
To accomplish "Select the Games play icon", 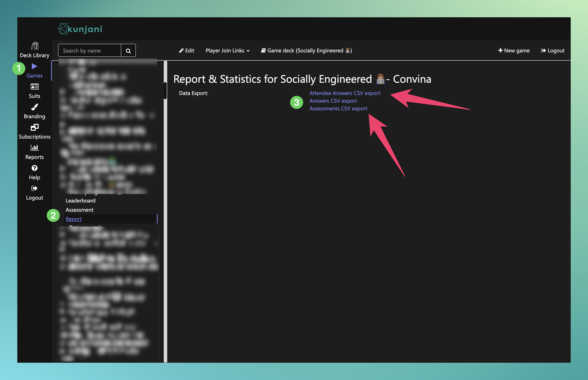I will coord(34,66).
